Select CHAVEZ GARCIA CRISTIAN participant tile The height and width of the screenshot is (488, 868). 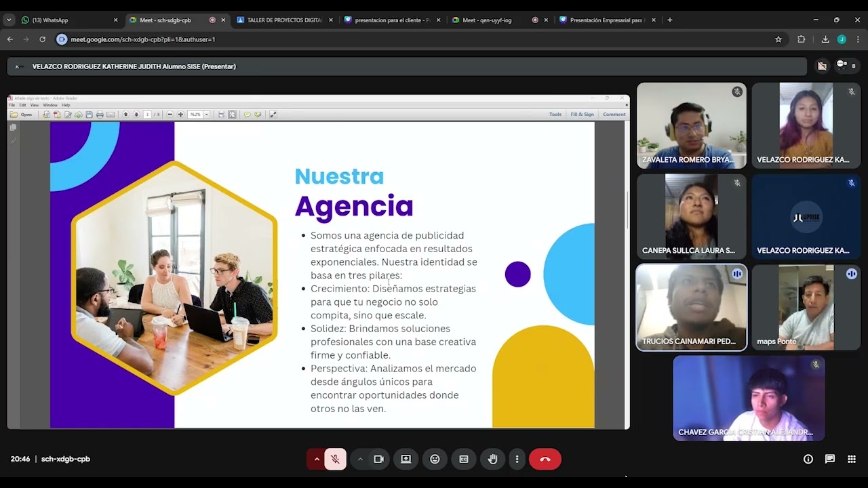point(749,398)
